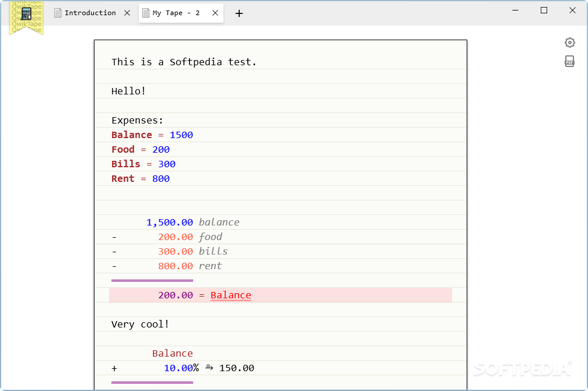
Task: Click the 200.00 food amount
Action: coord(176,237)
